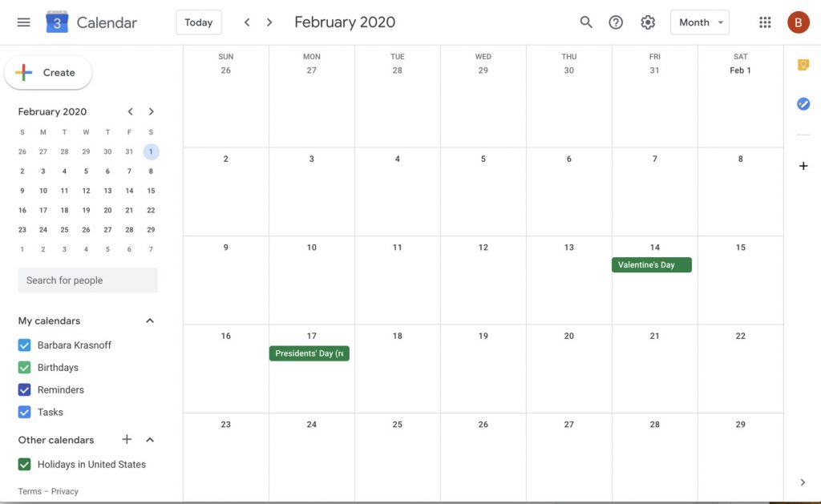Disable Holidays in United States calendar

click(x=23, y=464)
